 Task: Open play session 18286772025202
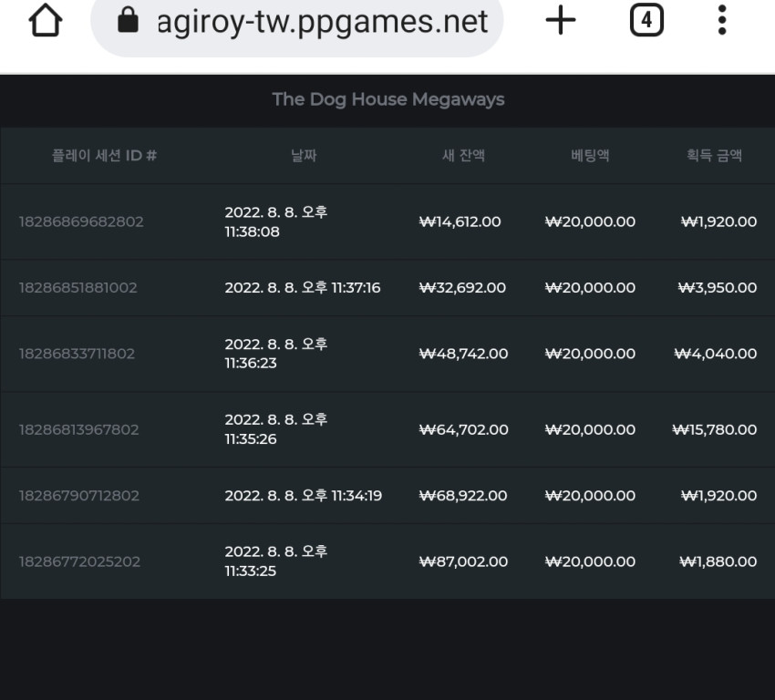(x=79, y=561)
